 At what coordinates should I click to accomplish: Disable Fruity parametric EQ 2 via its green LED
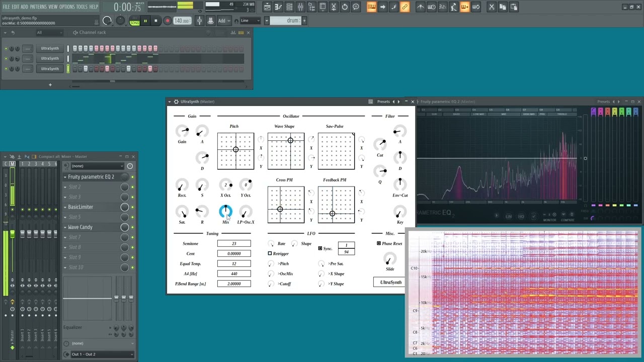(132, 177)
